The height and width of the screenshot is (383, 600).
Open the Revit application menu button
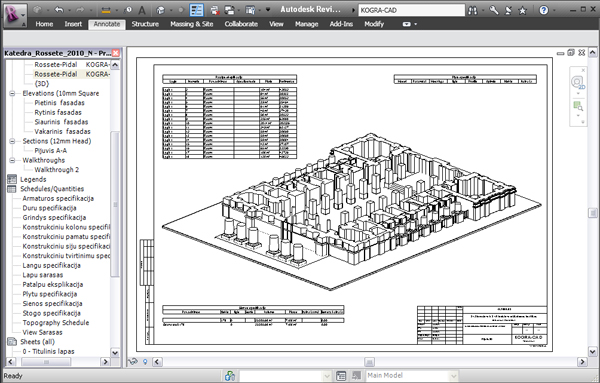[15, 15]
